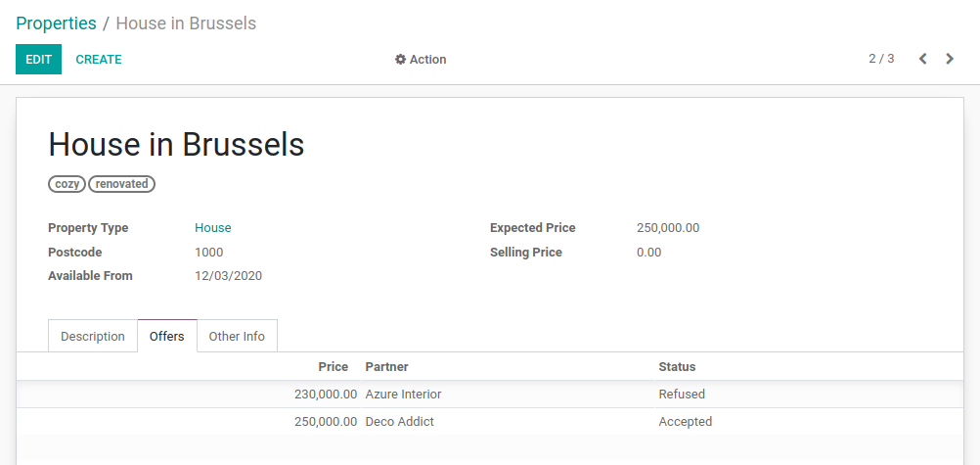This screenshot has height=465, width=980.
Task: Click the Expected Price value 250,000.00
Action: pyautogui.click(x=668, y=228)
